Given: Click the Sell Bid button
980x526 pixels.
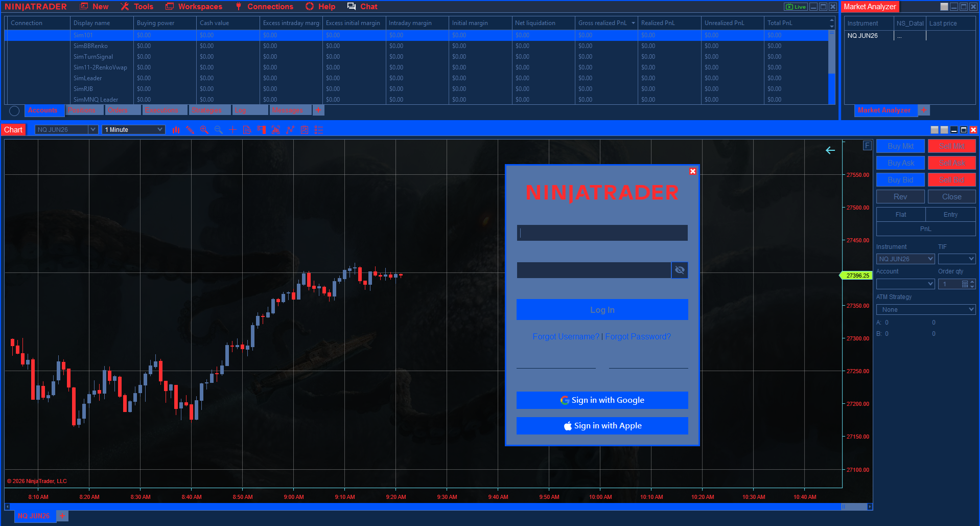Looking at the screenshot, I should 952,180.
